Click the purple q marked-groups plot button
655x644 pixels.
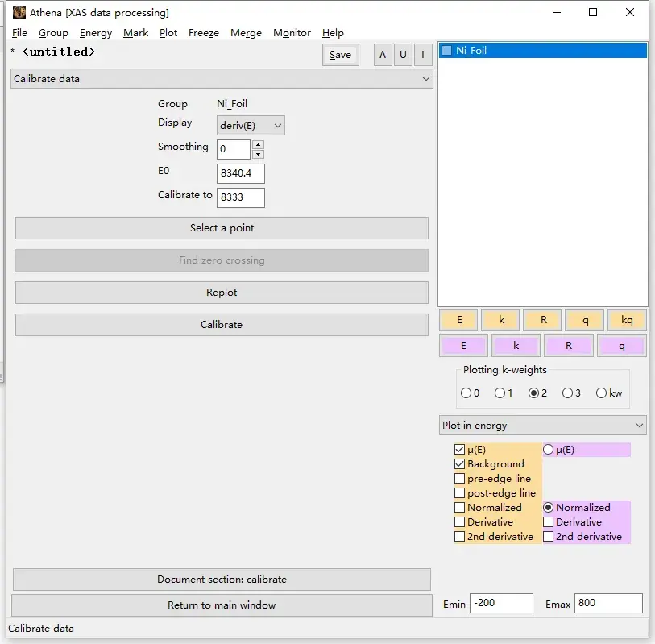[621, 346]
